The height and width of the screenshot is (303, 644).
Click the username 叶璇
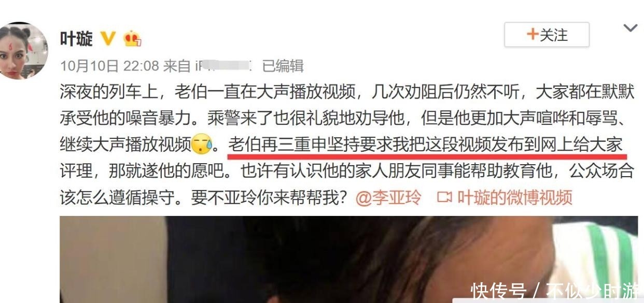(76, 38)
